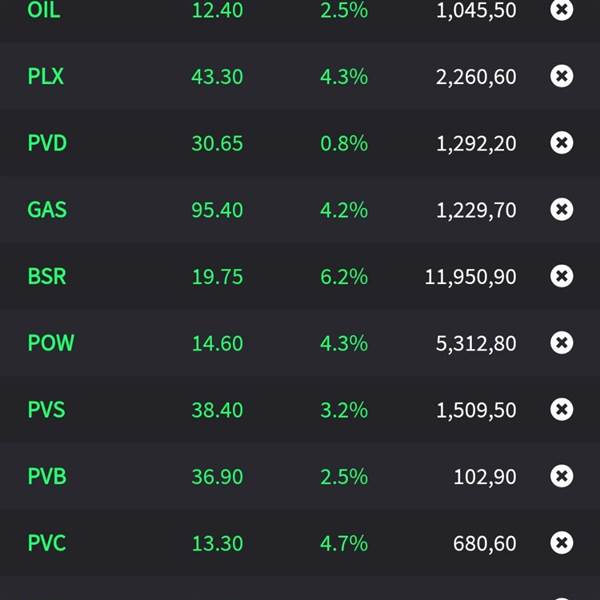Tap the PVD price 30.65

click(x=217, y=143)
